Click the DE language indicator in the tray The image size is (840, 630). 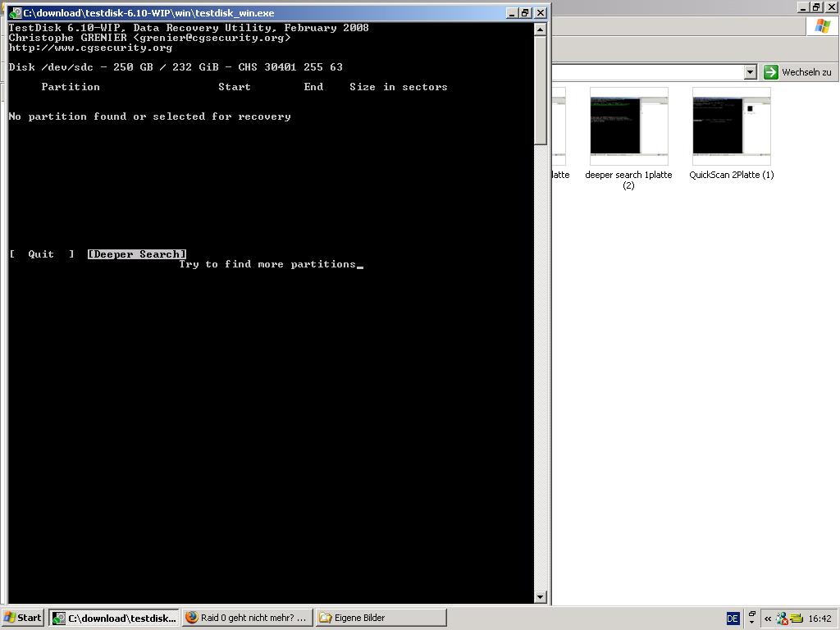(733, 619)
